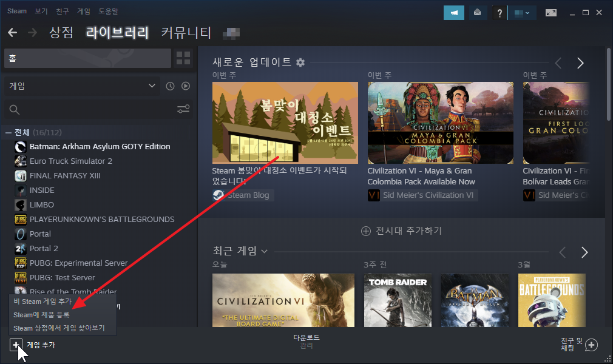
Task: Click the question mark help icon
Action: coord(500,13)
